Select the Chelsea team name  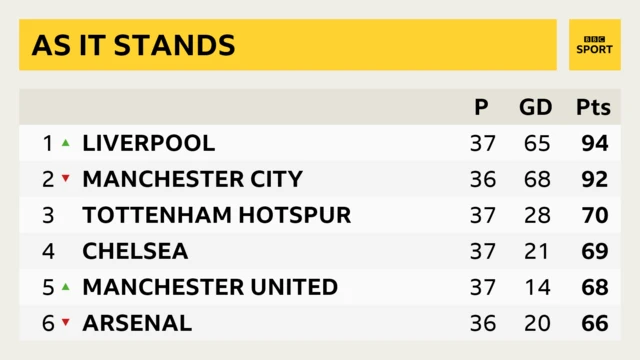135,251
